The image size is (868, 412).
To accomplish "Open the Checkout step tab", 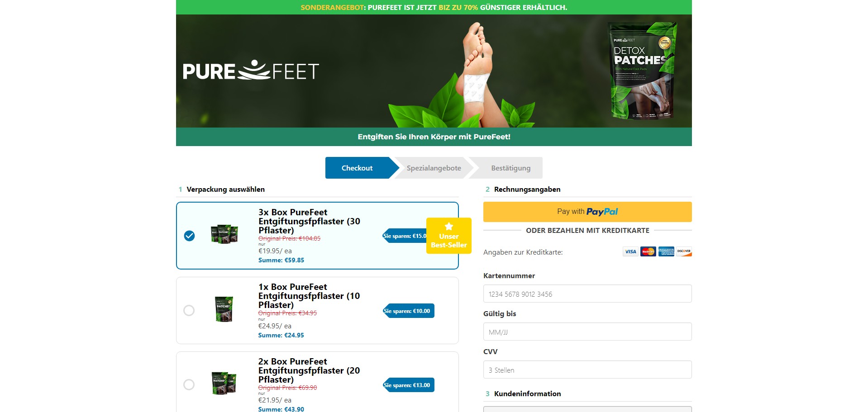I will point(357,168).
